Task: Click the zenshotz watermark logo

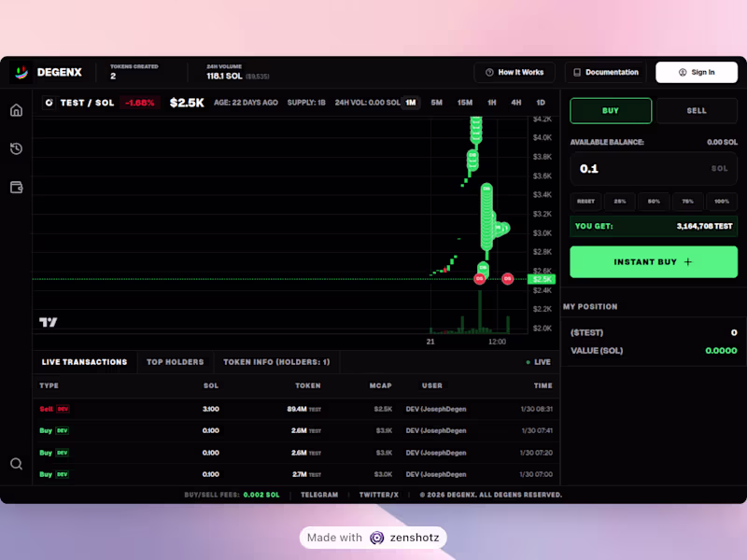Action: click(x=377, y=538)
